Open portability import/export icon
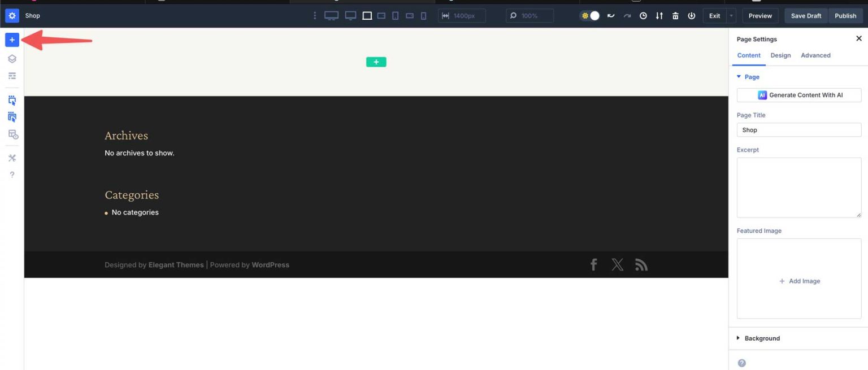 click(659, 15)
